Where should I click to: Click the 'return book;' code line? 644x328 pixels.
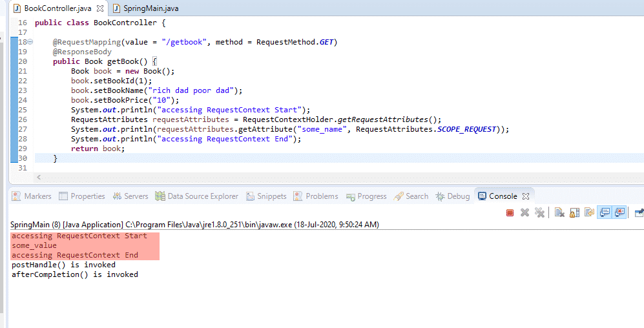coord(98,149)
